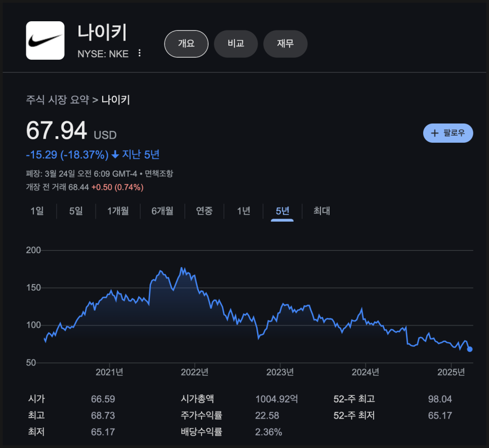Click the down arrow icon beside 지난 5년
This screenshot has height=448, width=489.
point(115,154)
